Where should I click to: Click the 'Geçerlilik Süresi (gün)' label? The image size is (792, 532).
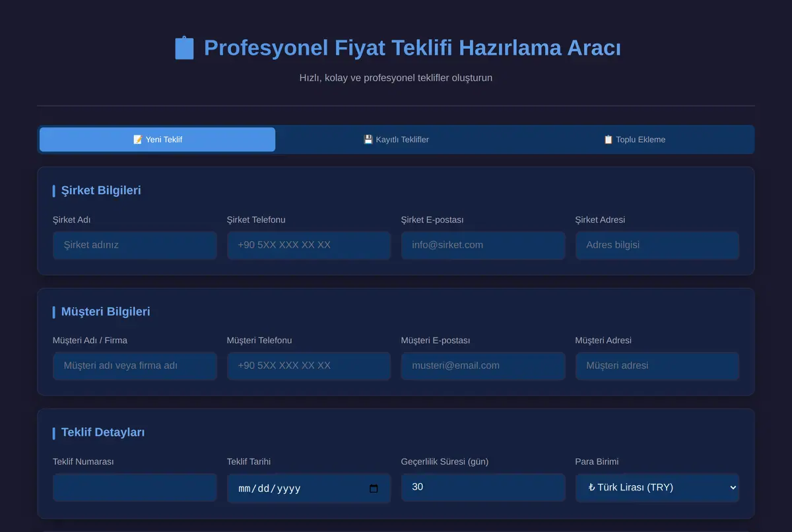tap(445, 462)
